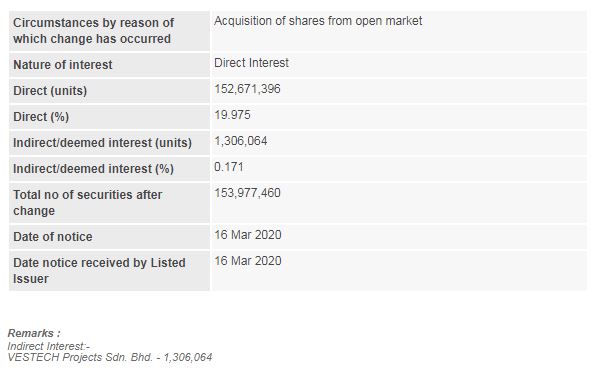Viewport: 600px width, 370px height.
Task: Select the 0.171 percentage value
Action: 228,167
